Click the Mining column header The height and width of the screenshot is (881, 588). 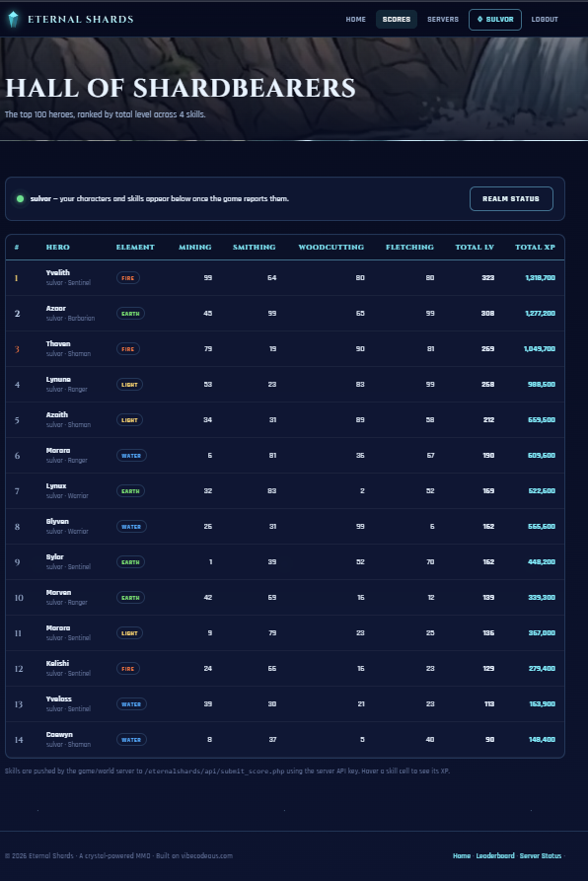tap(195, 248)
